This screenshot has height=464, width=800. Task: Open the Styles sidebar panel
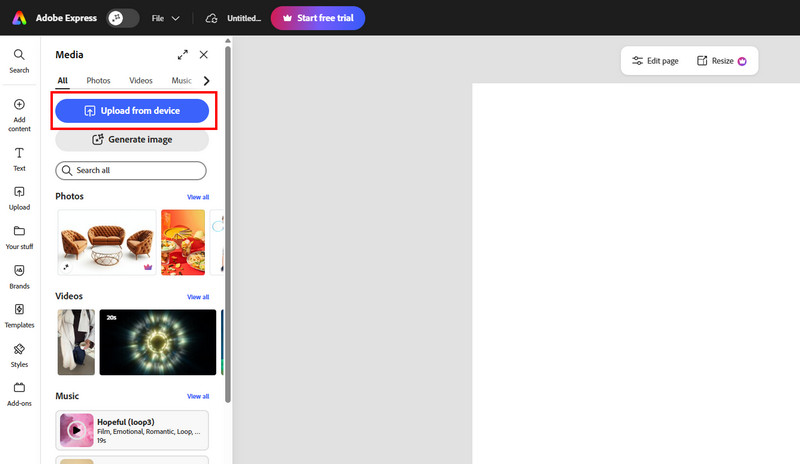coord(19,356)
